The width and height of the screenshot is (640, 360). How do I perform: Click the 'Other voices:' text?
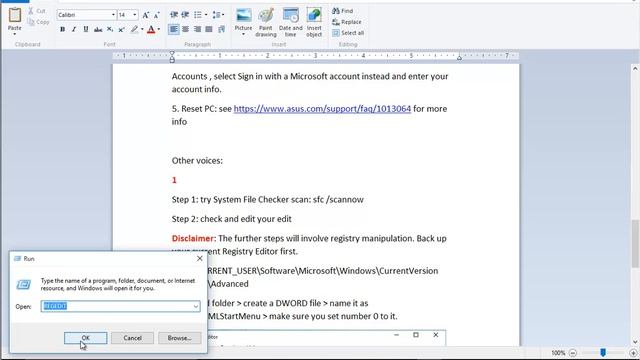[x=197, y=160]
